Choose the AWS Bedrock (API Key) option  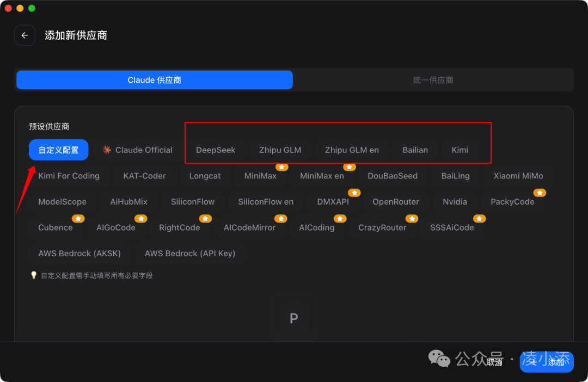tap(189, 253)
